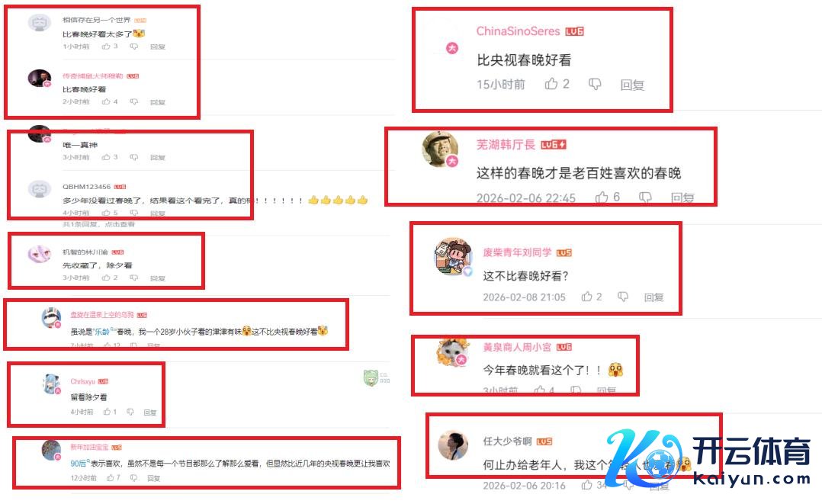The height and width of the screenshot is (504, 822).
Task: Click the cat avatar of 黄泉商人周小宫
Action: tap(453, 352)
